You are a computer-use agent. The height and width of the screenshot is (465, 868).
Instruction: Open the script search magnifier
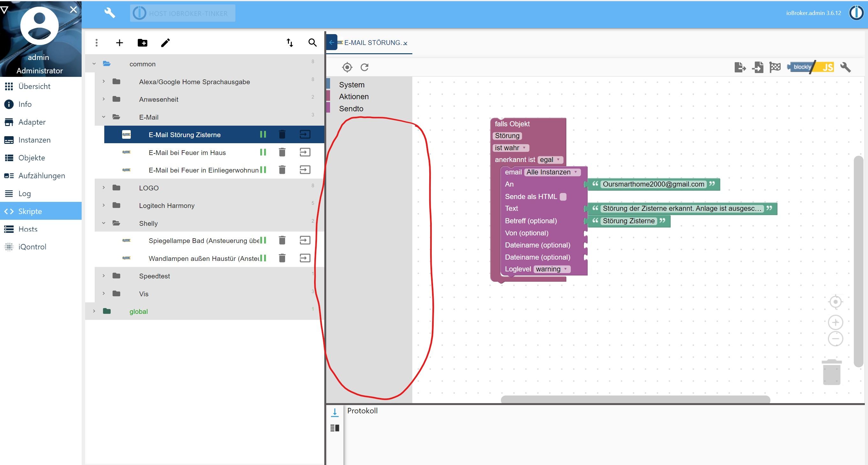click(x=313, y=43)
